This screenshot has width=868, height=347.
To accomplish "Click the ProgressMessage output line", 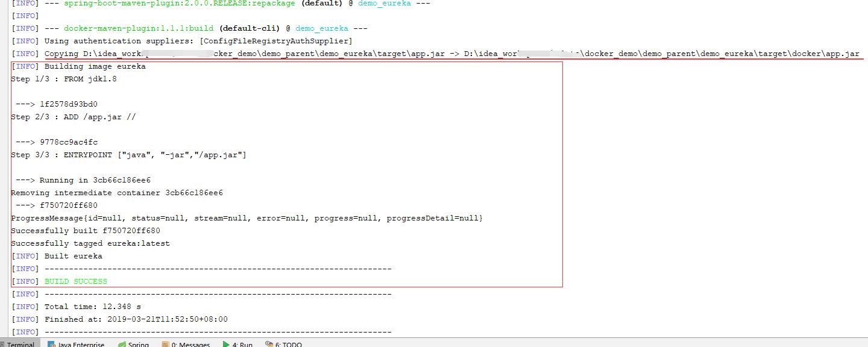I will [247, 218].
